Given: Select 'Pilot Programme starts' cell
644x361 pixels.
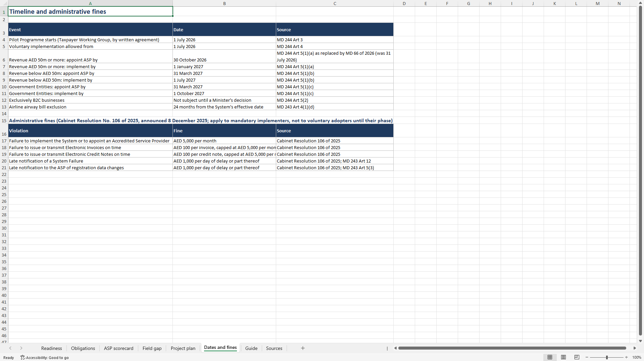Looking at the screenshot, I should coord(90,40).
